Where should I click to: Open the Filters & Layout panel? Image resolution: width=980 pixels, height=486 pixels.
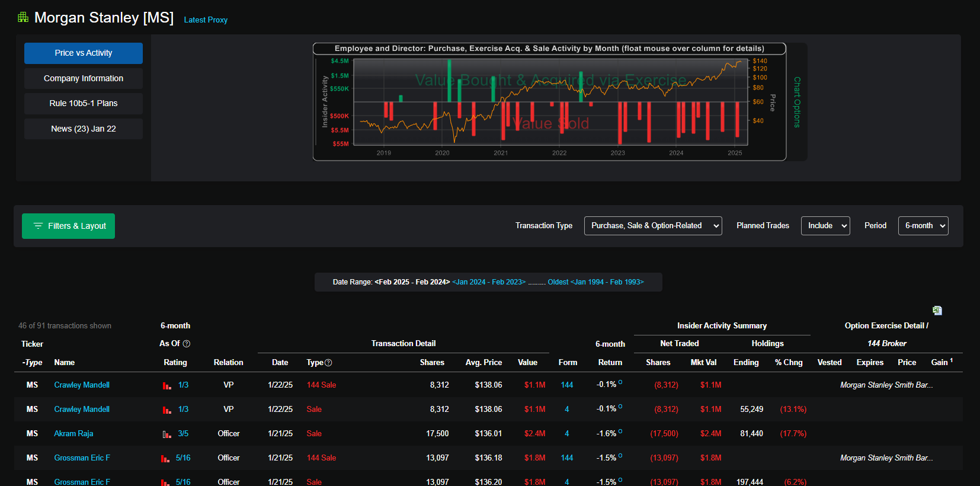pos(68,226)
